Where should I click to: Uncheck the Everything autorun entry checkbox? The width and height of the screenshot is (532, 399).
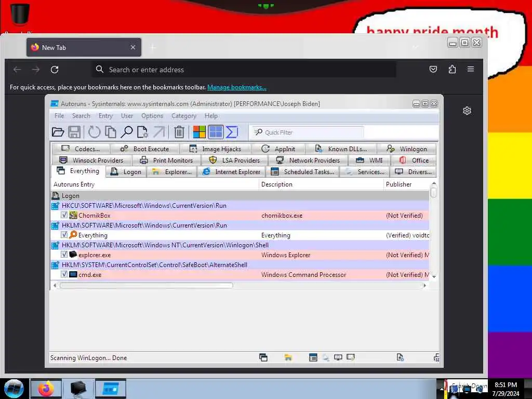64,235
